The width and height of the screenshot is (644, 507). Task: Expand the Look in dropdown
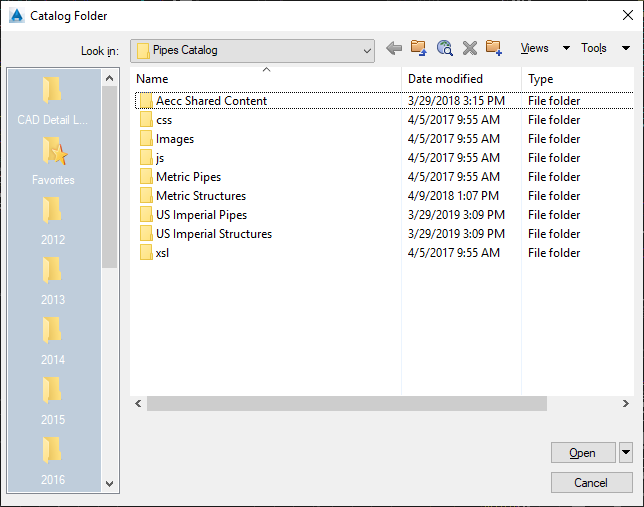click(x=366, y=50)
